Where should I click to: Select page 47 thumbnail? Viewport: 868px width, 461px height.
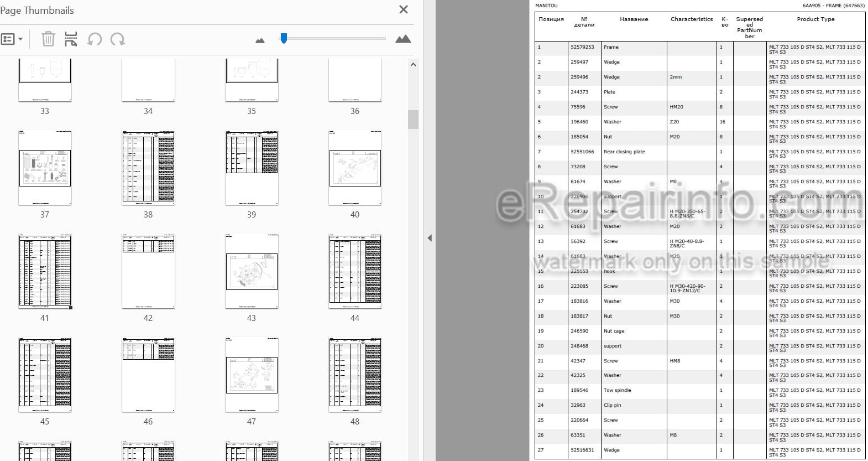click(x=252, y=375)
